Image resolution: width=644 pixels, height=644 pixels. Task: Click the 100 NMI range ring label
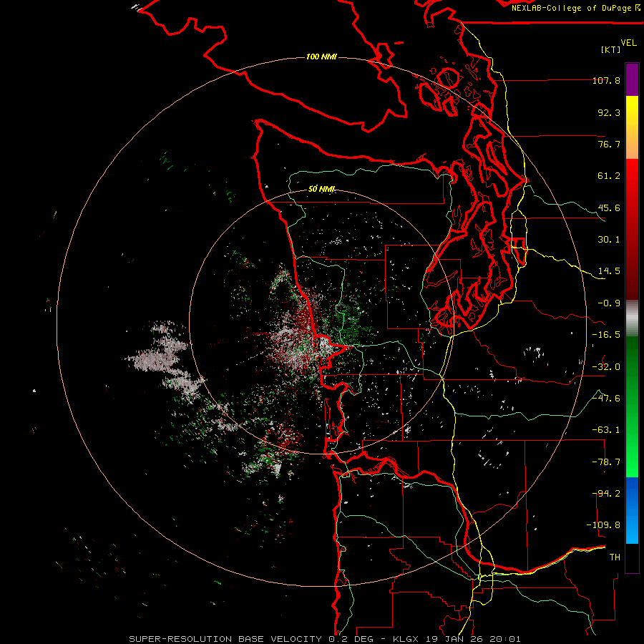click(x=321, y=57)
